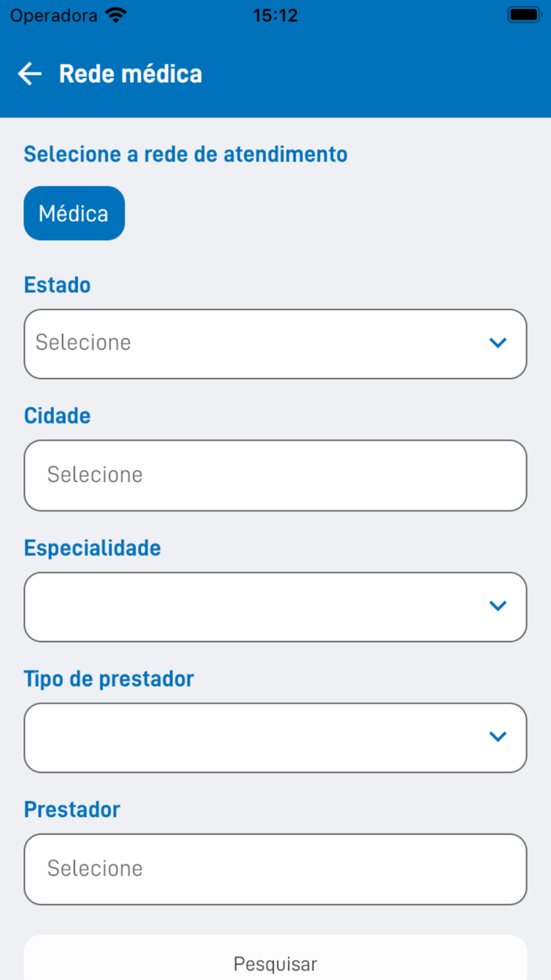Tap the clock showing 15:12
This screenshot has width=551, height=980.
[275, 15]
